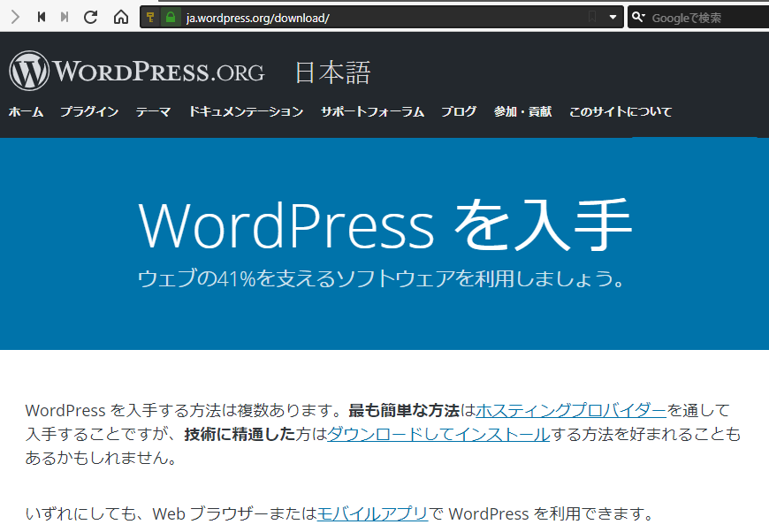Open the ホーム menu item

(x=26, y=112)
